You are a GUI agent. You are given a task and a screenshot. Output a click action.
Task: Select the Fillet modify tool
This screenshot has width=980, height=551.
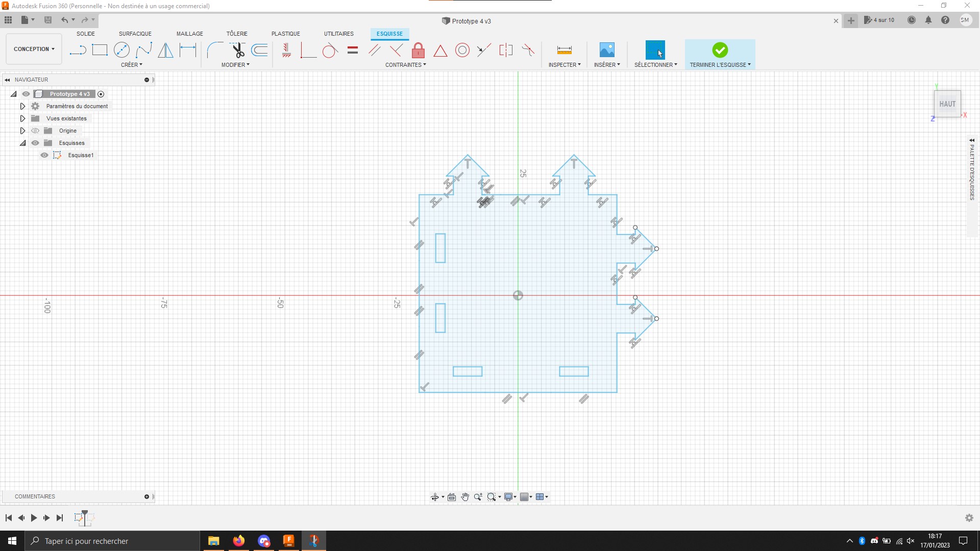click(x=215, y=50)
